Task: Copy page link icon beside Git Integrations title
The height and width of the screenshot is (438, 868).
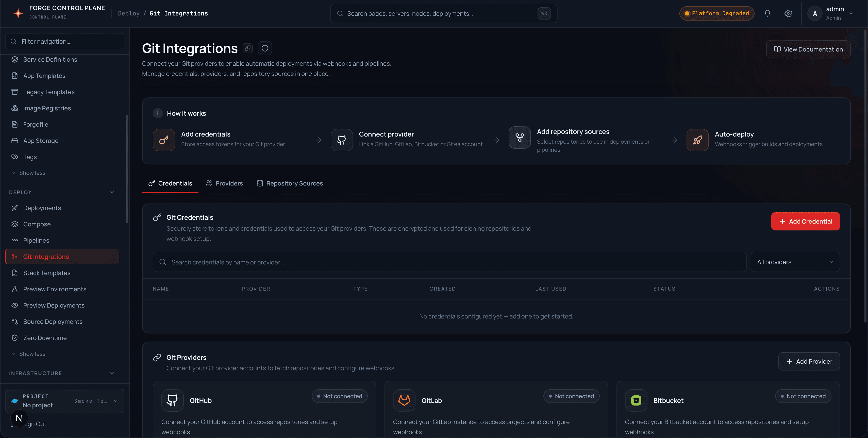Action: click(x=248, y=48)
